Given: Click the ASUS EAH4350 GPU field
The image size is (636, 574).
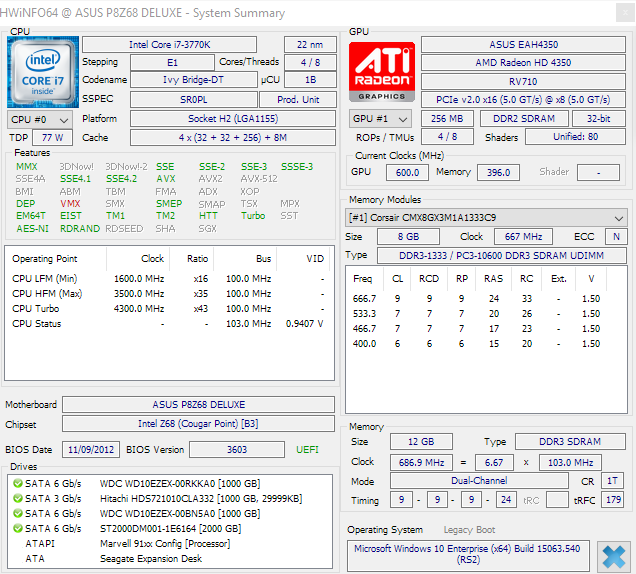Looking at the screenshot, I should click(x=523, y=44).
